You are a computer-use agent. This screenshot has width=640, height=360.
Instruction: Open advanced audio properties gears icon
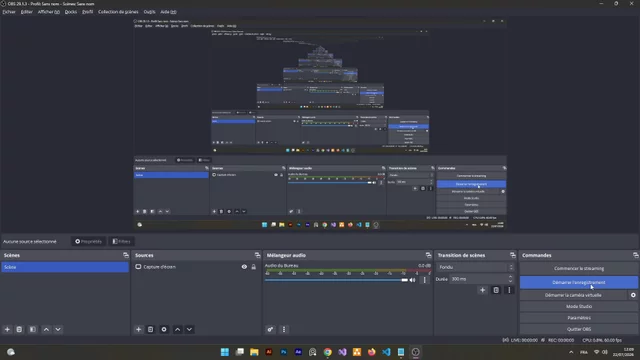pos(270,329)
